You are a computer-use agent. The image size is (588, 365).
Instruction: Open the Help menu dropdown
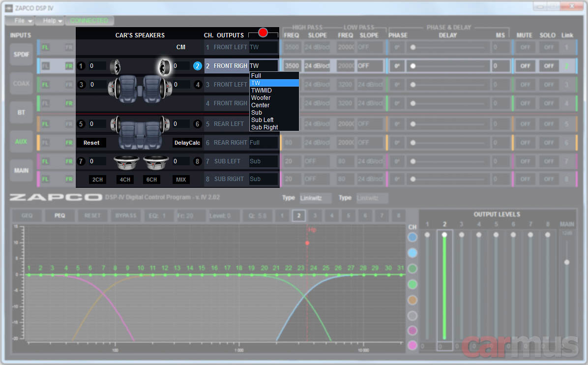pyautogui.click(x=50, y=21)
